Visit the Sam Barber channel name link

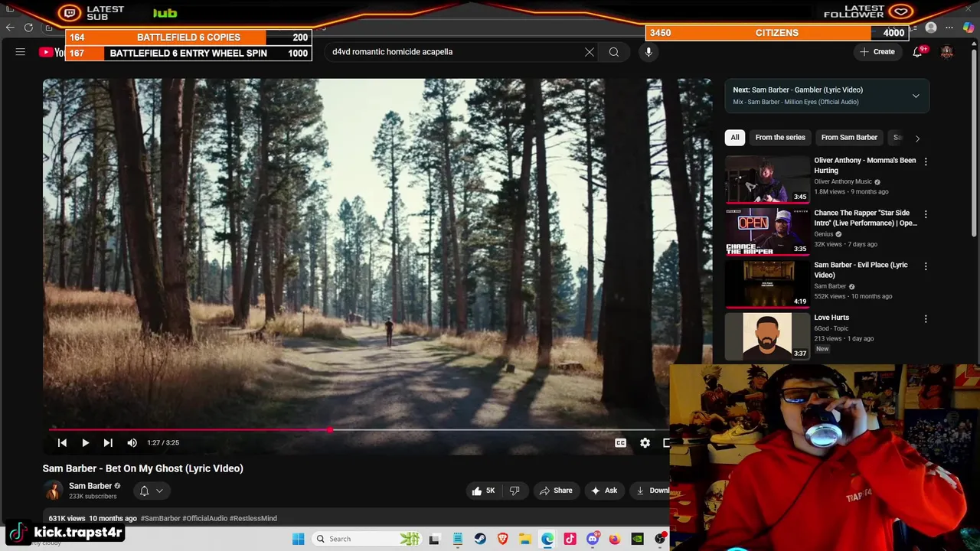tap(90, 486)
